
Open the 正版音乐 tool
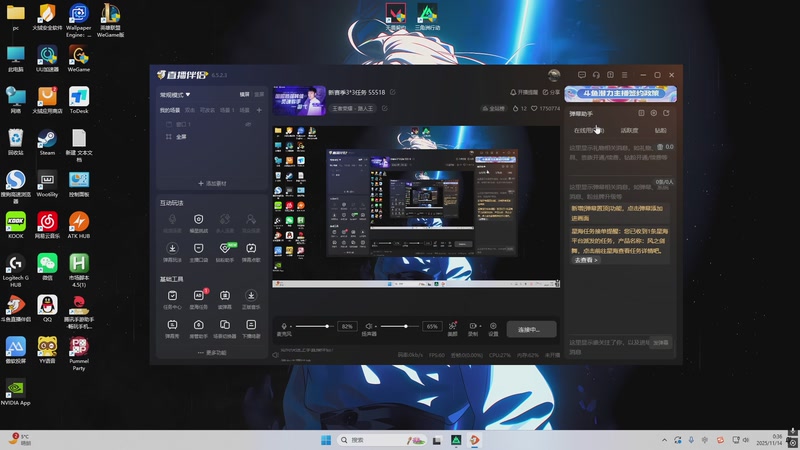click(251, 299)
